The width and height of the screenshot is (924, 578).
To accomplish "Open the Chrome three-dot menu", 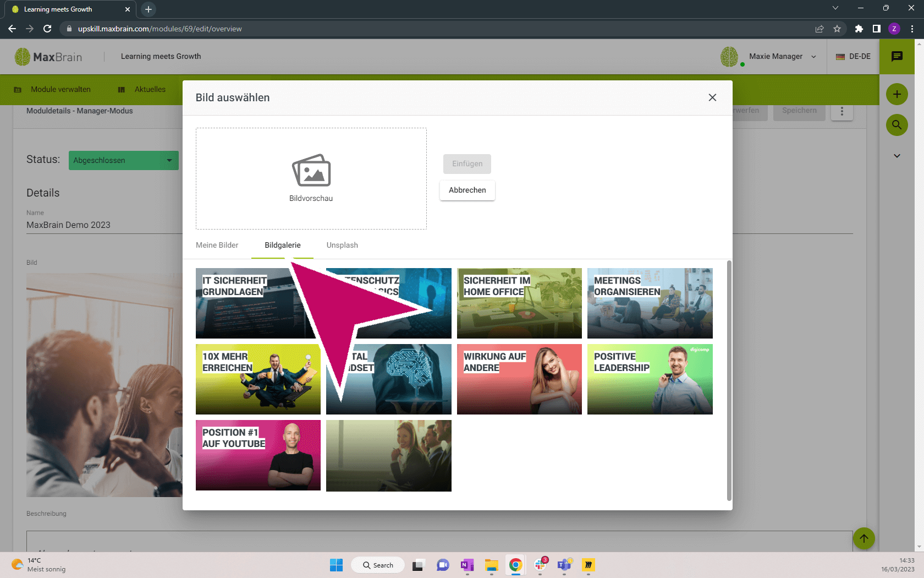I will [912, 29].
